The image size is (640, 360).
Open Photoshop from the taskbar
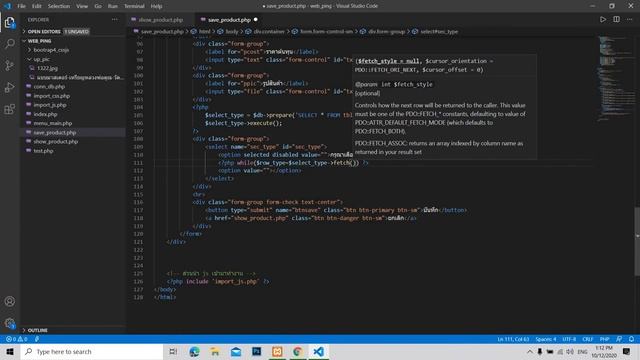tap(257, 351)
